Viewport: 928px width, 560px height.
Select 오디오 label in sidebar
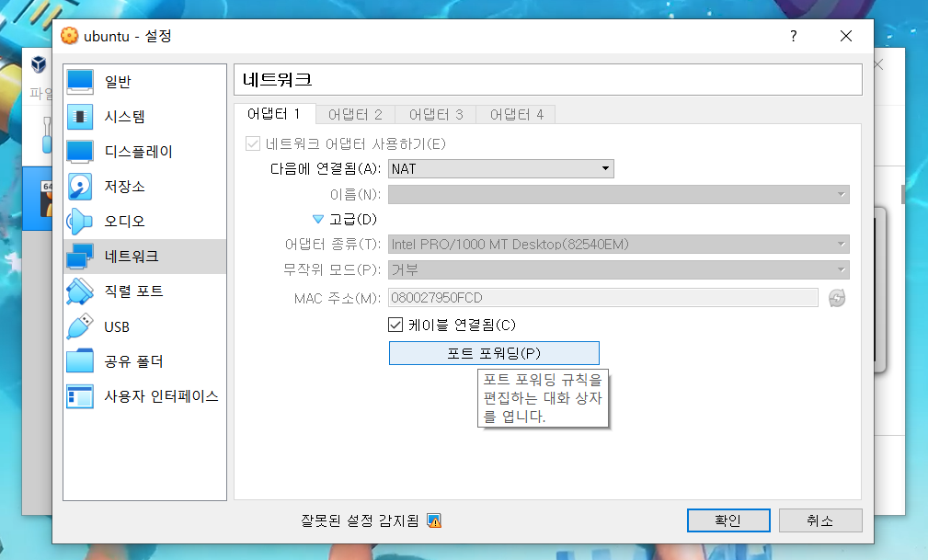pyautogui.click(x=125, y=222)
